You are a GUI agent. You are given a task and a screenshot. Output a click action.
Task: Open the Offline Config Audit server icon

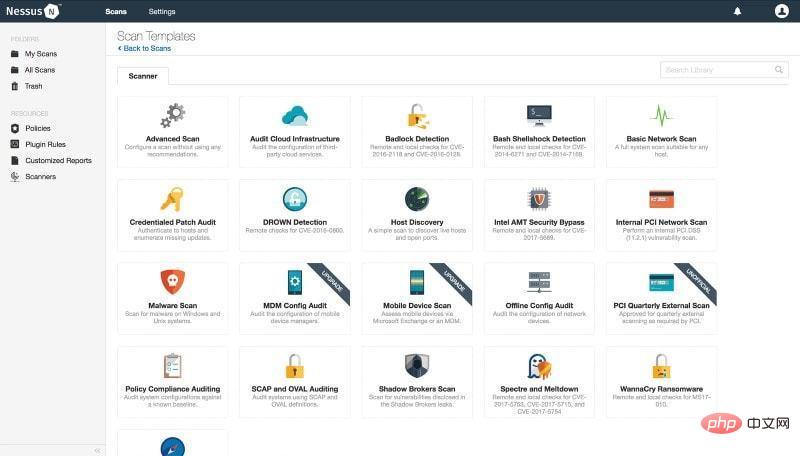(x=539, y=282)
